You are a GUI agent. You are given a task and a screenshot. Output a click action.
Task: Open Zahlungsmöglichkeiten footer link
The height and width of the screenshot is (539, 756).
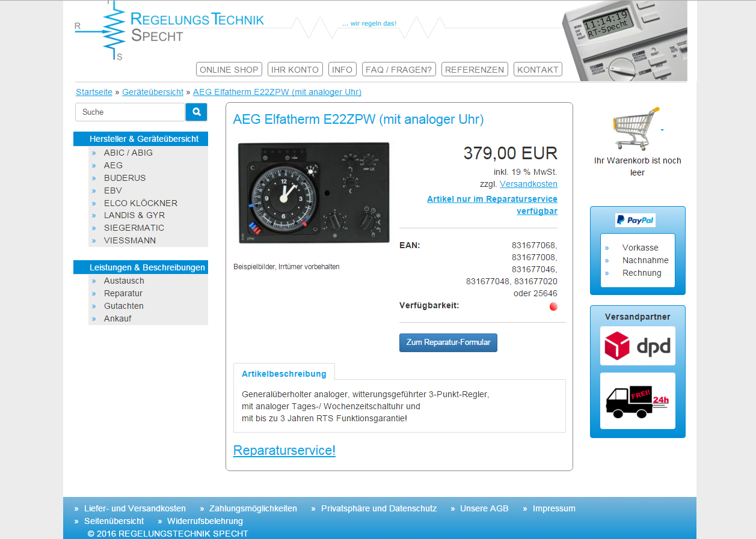(x=253, y=508)
